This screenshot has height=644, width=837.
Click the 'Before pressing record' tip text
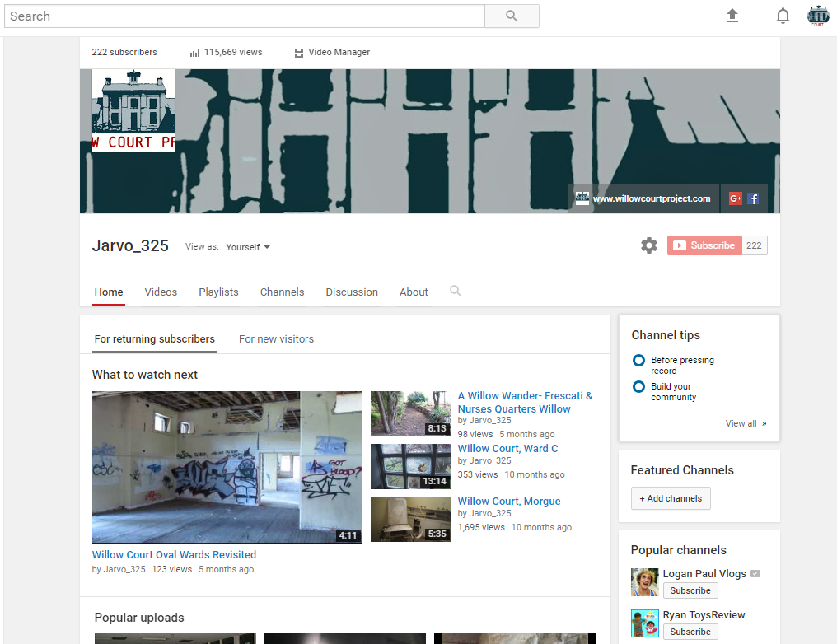[x=682, y=366]
